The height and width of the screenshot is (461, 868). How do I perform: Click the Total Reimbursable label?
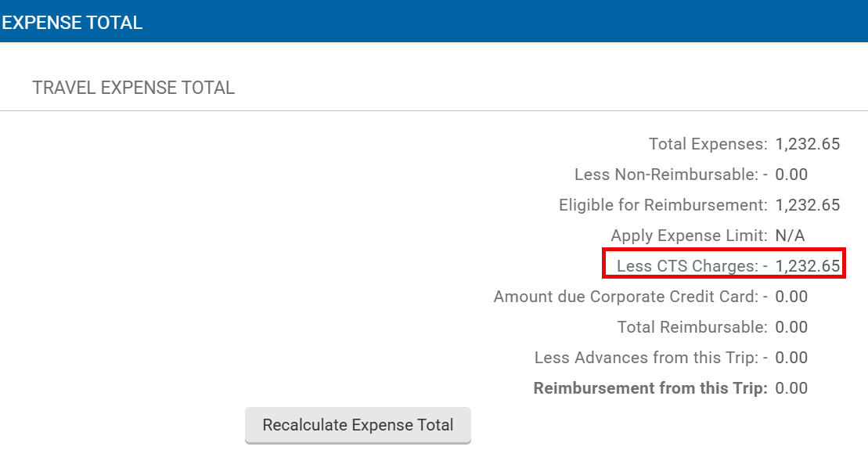[692, 327]
